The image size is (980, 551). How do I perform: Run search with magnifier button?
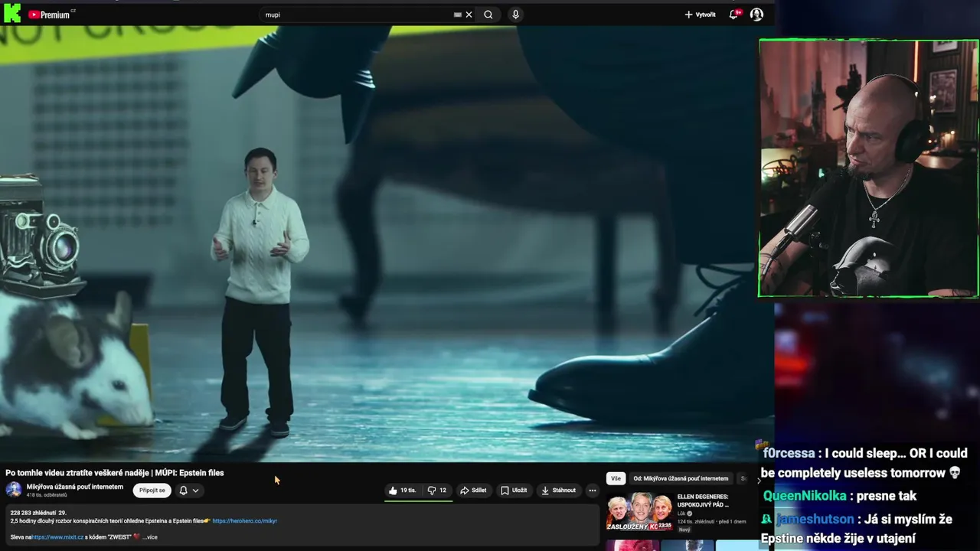coord(488,15)
